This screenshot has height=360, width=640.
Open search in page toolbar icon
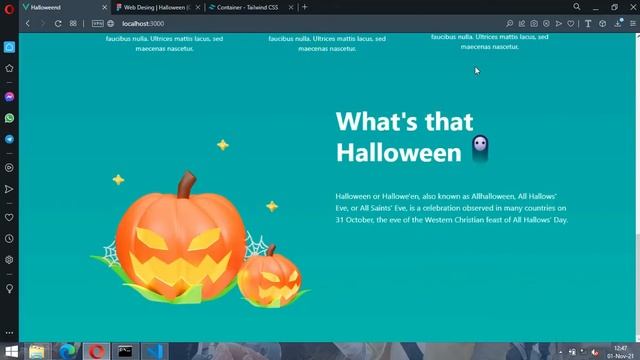pyautogui.click(x=509, y=24)
